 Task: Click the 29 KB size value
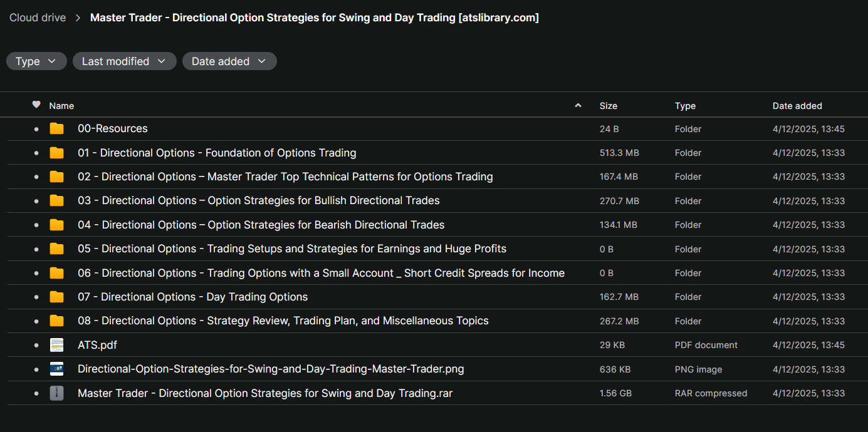(x=612, y=345)
